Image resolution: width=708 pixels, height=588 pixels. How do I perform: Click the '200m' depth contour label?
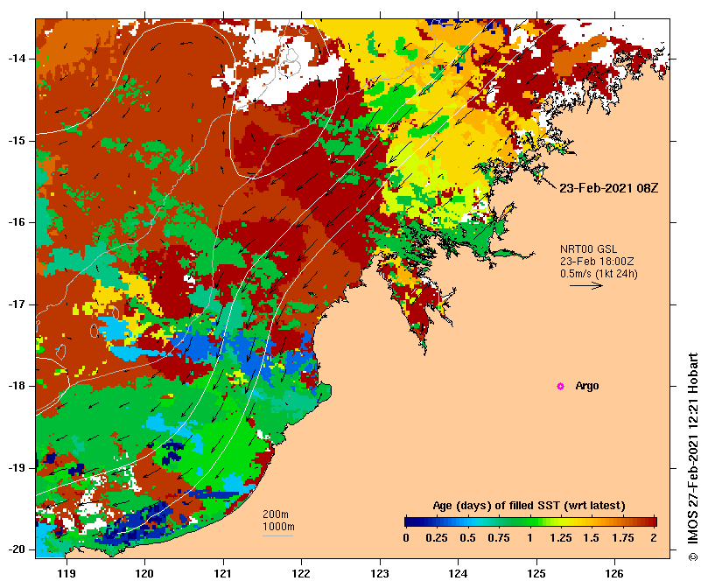[276, 514]
